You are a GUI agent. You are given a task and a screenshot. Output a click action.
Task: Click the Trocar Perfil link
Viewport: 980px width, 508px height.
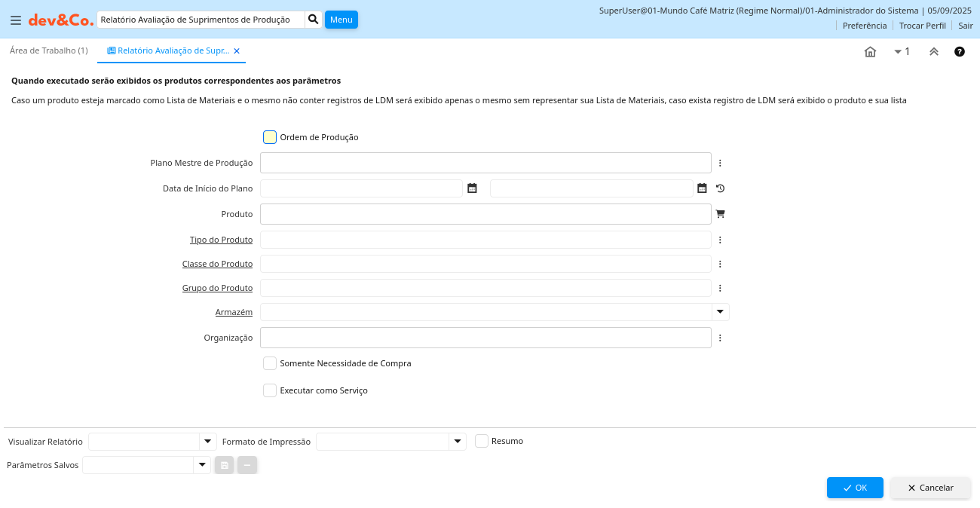point(922,26)
